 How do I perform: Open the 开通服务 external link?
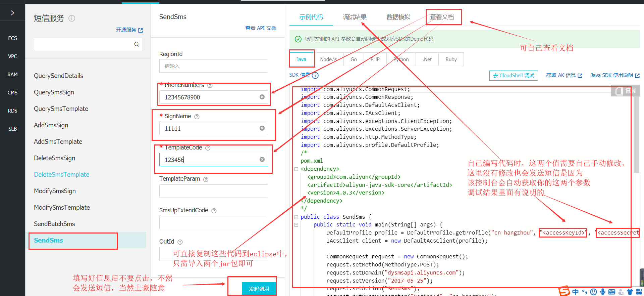point(129,30)
